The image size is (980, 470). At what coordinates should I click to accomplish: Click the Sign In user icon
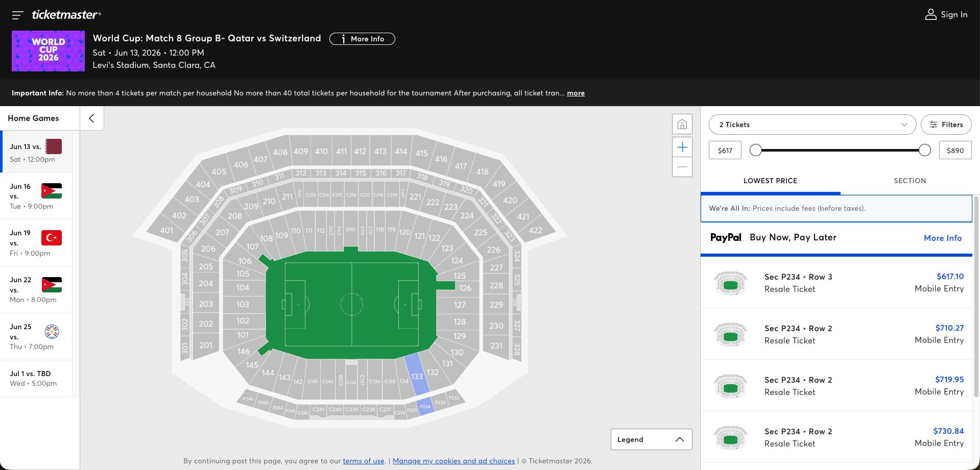930,15
